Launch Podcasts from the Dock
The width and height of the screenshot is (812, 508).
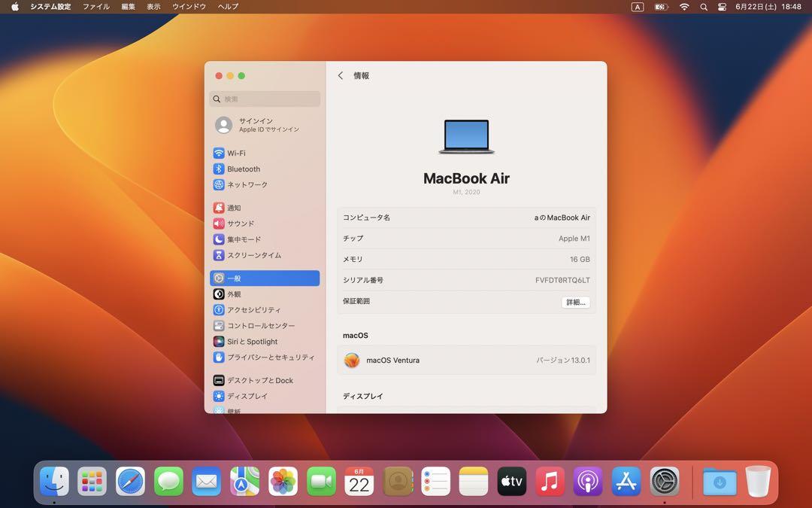[x=588, y=482]
